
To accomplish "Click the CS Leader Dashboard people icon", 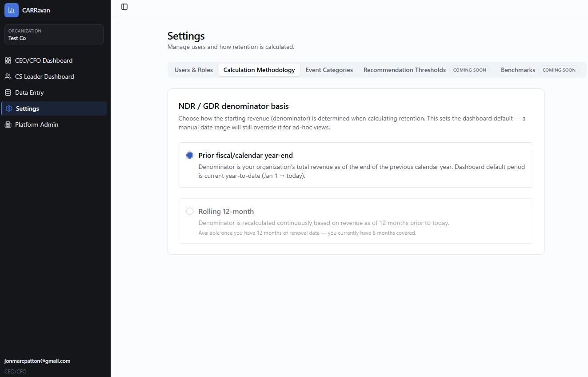I will coord(8,76).
